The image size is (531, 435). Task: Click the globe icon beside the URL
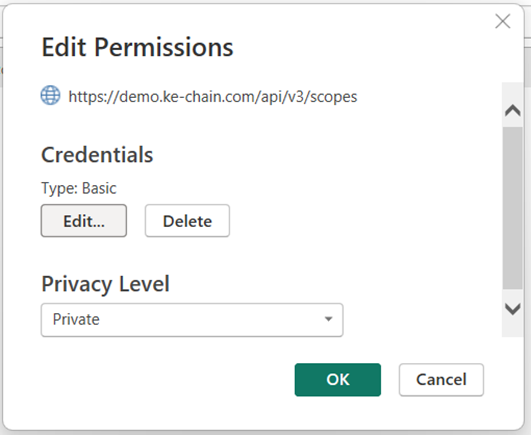(x=50, y=95)
